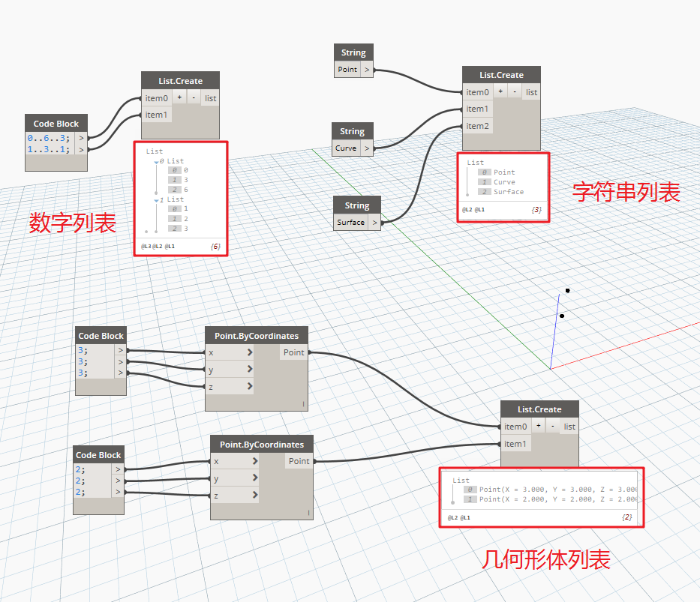Screen dimensions: 700x602
Task: Open x port chevron on Point.ByCoordinates fed by 2; block
Action: (x=255, y=461)
